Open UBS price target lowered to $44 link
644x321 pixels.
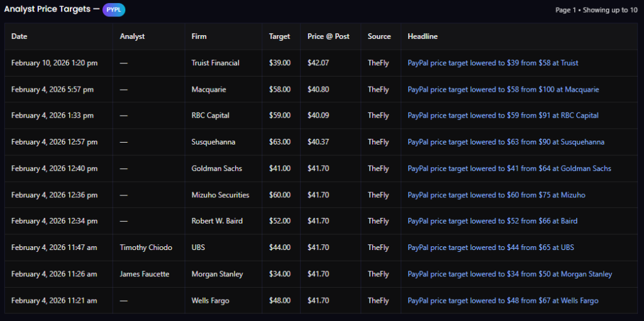[491, 248]
